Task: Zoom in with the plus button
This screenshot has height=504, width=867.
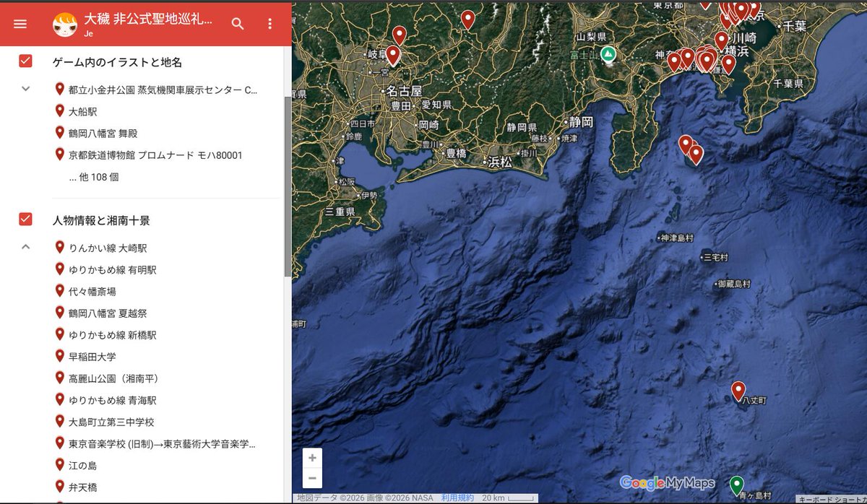Action: (x=312, y=458)
